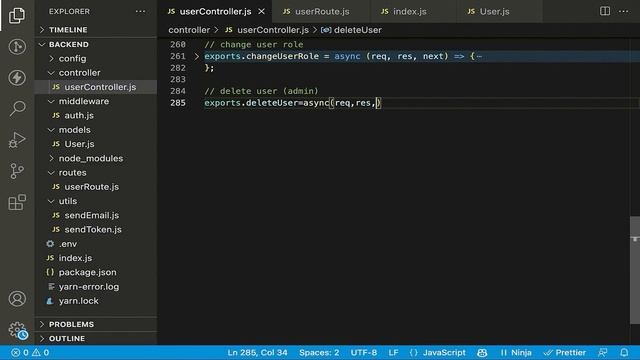Open sendToken.js file
Viewport: 640px width, 360px height.
click(x=96, y=230)
